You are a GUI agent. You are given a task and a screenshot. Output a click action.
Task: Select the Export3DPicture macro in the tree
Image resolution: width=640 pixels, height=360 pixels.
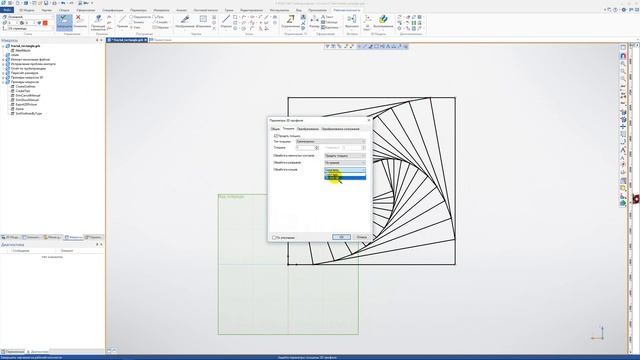(26, 104)
